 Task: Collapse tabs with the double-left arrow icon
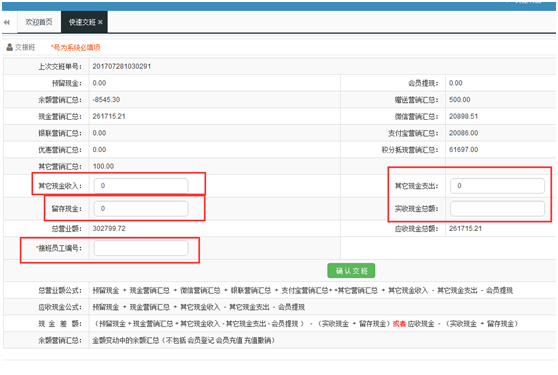point(7,22)
